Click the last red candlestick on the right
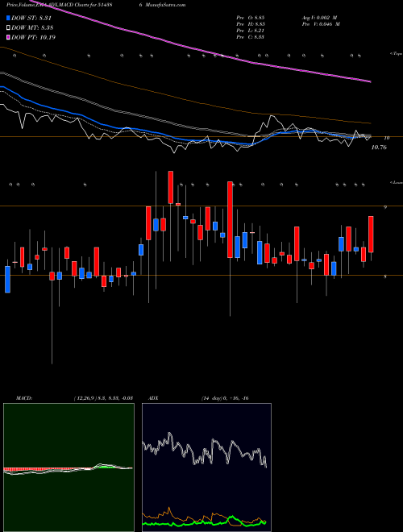 371,234
